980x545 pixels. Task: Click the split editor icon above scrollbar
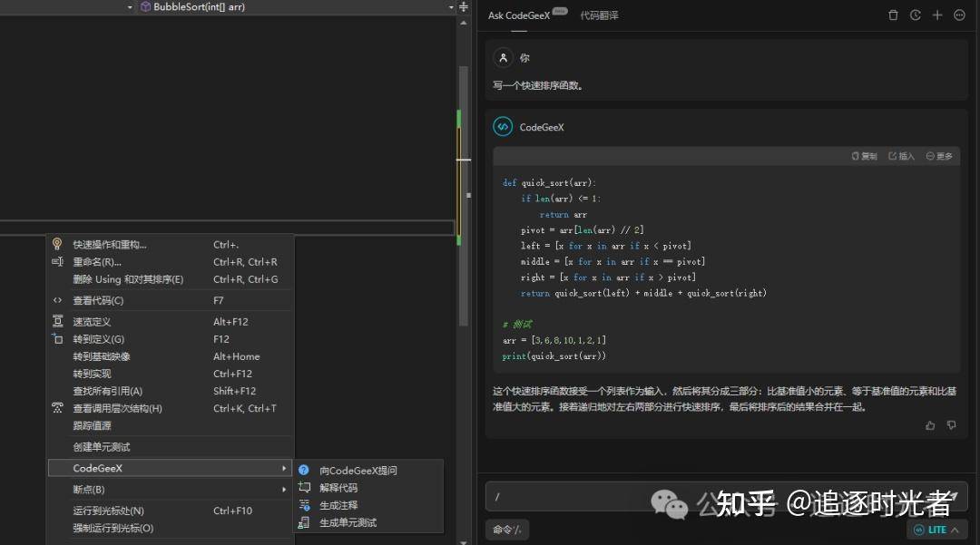463,7
